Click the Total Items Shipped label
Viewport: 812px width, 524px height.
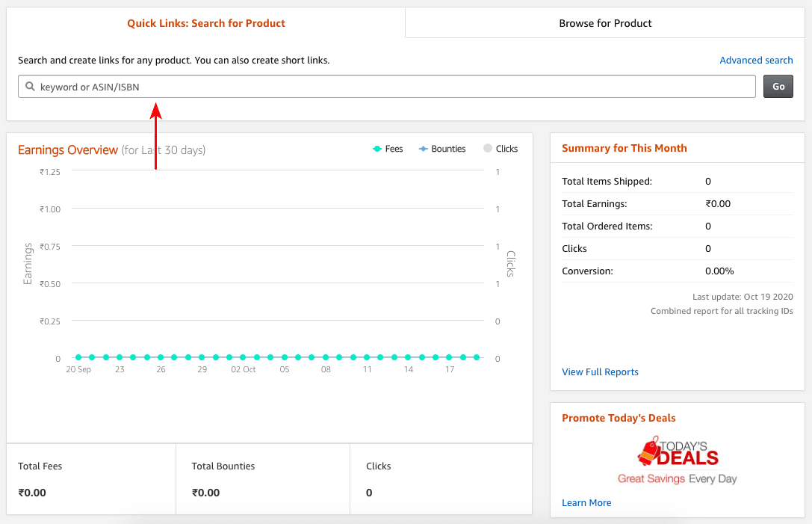[607, 182]
